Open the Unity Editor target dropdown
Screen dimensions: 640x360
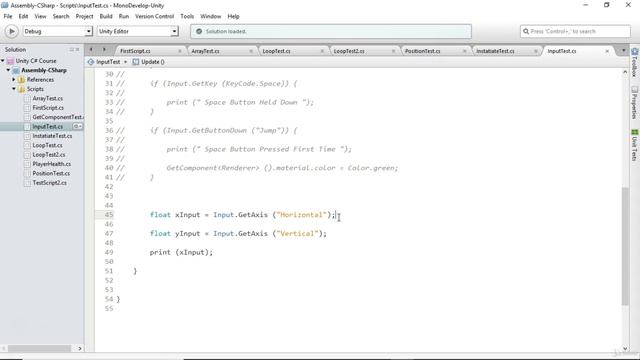(x=138, y=31)
